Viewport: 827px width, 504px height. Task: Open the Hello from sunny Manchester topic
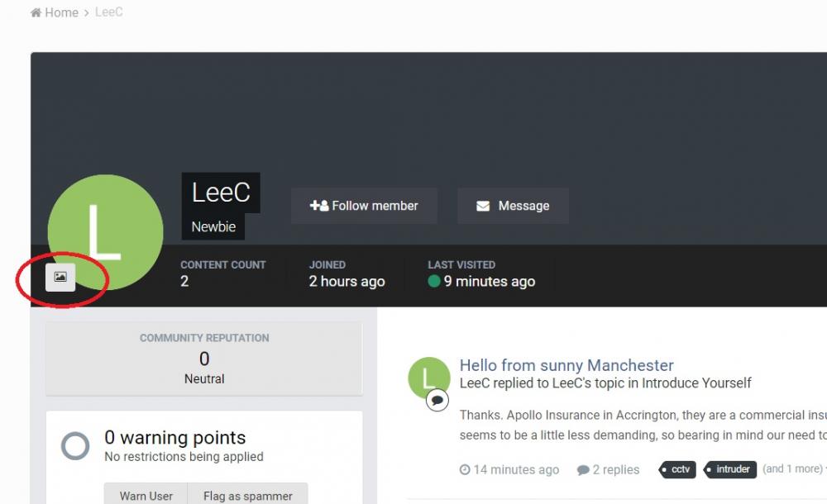[x=566, y=365]
